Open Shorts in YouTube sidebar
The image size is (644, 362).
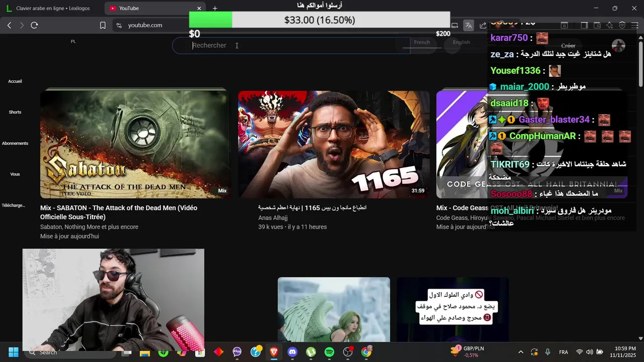(x=15, y=112)
